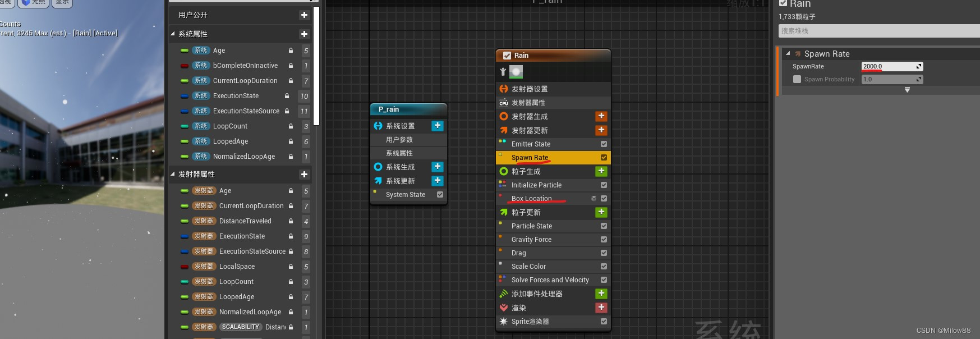Click the pin icon under the Rain header
Image resolution: width=980 pixels, height=339 pixels.
pos(503,72)
